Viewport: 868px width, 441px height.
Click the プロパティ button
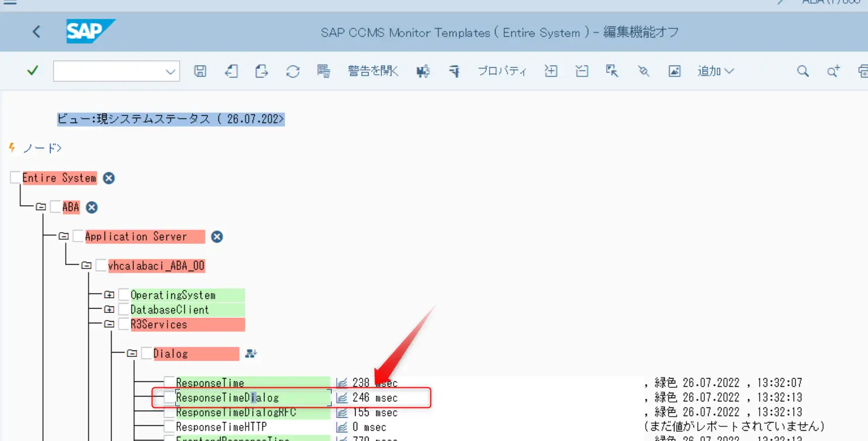coord(501,71)
